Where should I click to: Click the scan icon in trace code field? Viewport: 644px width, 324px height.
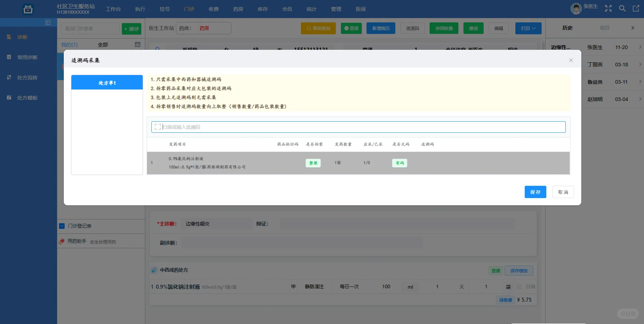(157, 127)
